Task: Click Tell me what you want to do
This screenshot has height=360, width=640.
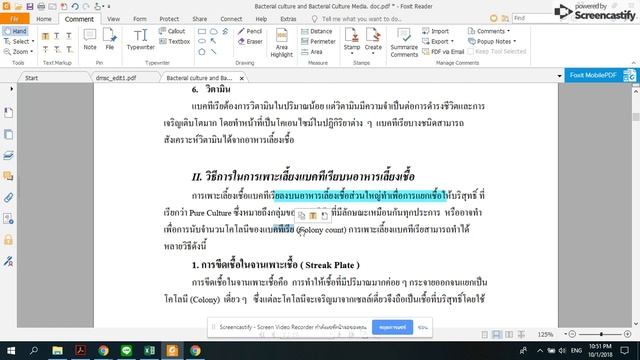Action: coord(362,19)
